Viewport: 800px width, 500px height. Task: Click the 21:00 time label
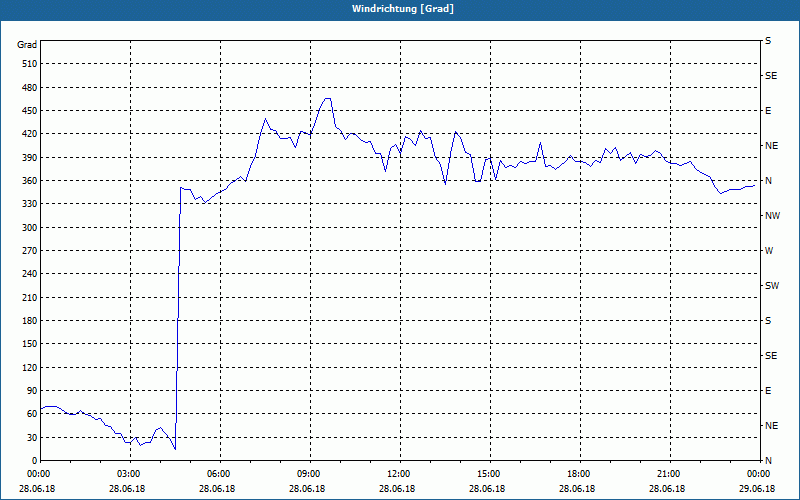point(669,474)
